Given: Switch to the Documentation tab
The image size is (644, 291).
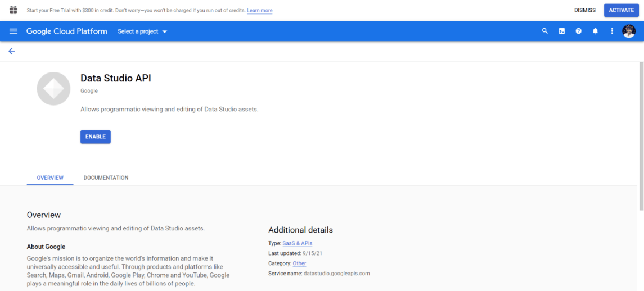Looking at the screenshot, I should pos(106,178).
